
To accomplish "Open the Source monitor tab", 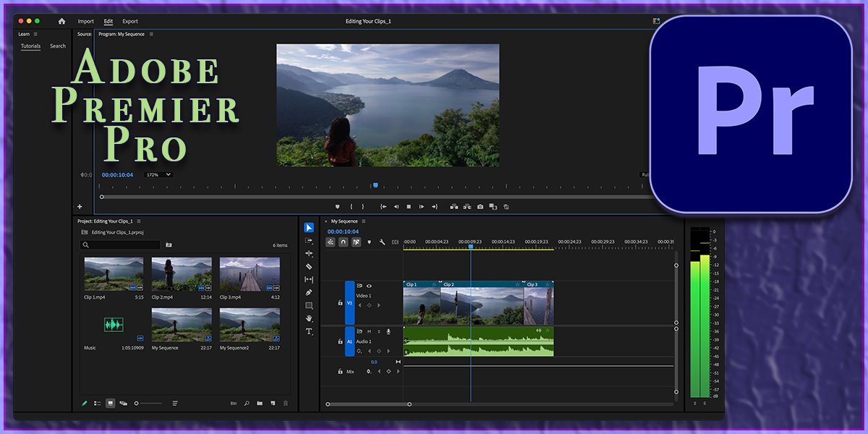I will click(x=85, y=34).
